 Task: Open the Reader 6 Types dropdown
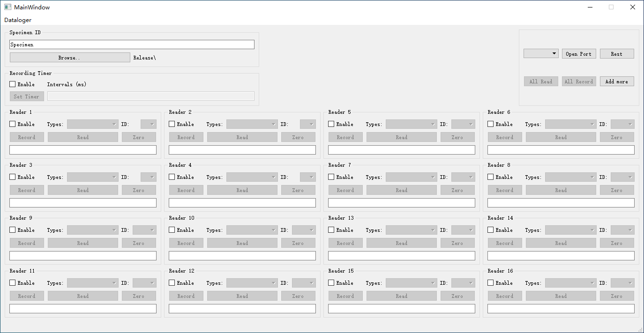coord(571,124)
